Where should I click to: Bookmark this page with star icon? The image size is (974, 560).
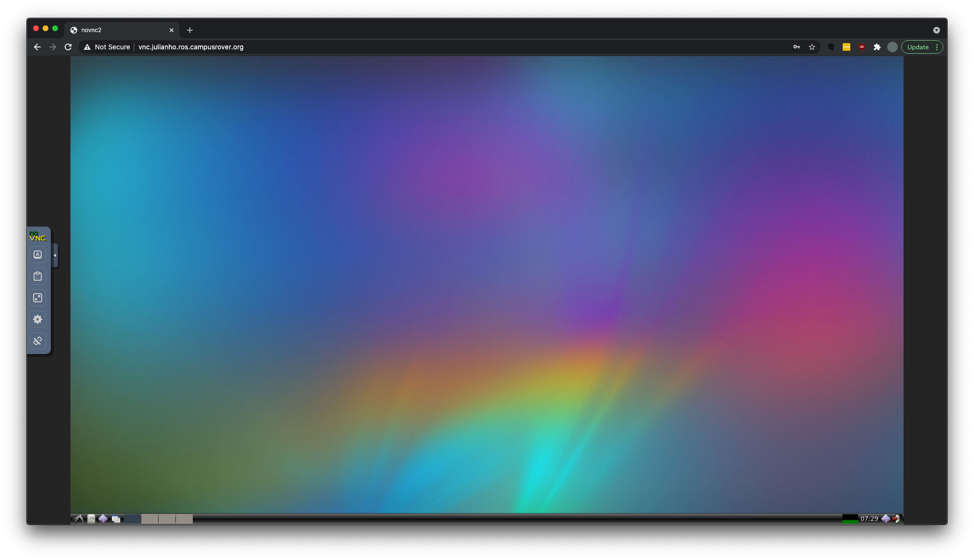[x=812, y=47]
